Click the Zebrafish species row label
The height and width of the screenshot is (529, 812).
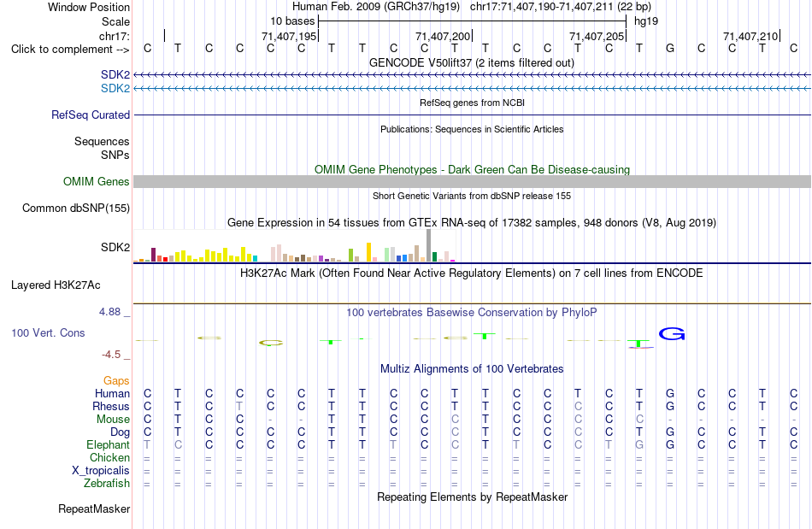coord(107,483)
